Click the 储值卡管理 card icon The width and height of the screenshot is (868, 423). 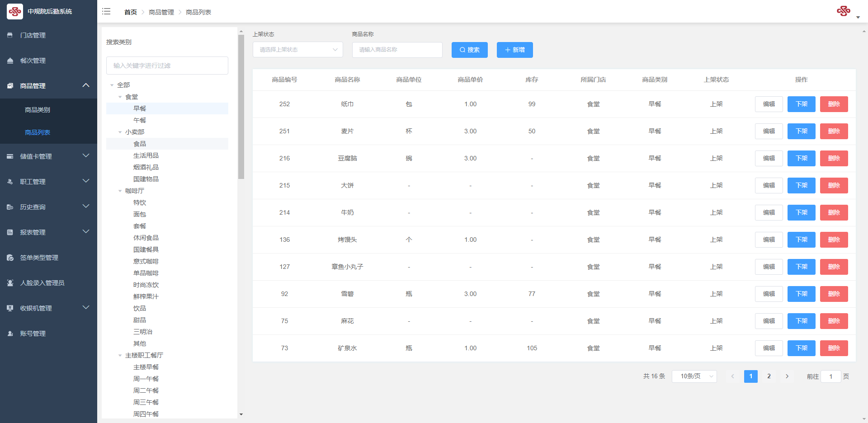pos(10,156)
